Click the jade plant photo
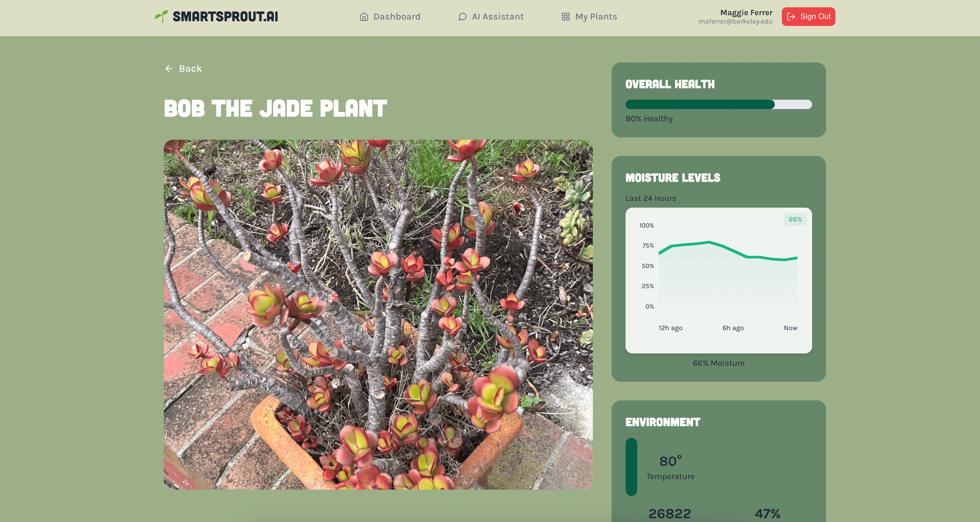980x522 pixels. (x=378, y=314)
